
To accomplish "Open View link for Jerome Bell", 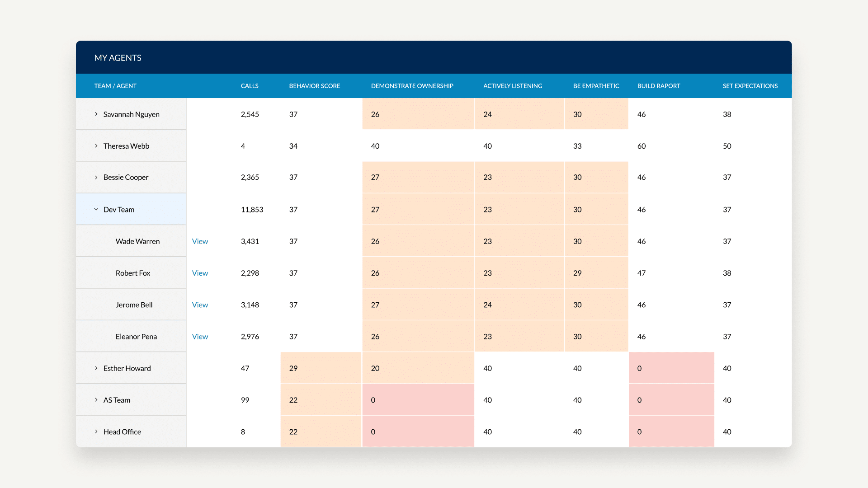I will 200,305.
